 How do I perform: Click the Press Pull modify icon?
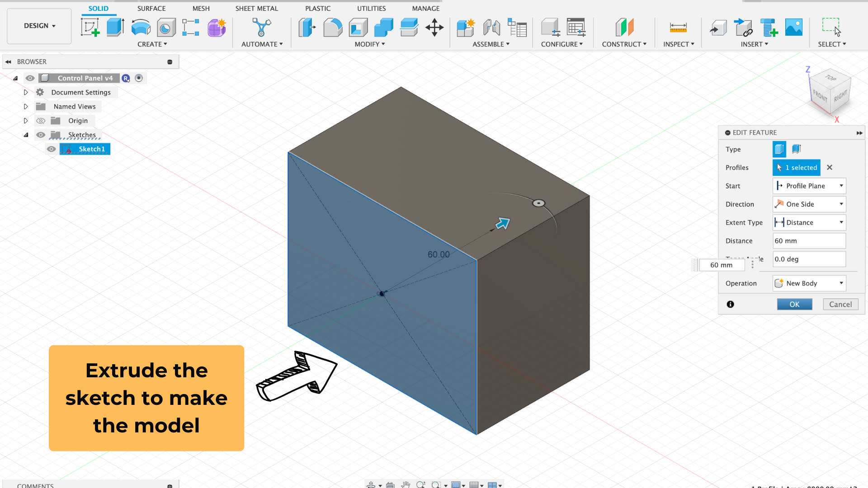coord(307,28)
